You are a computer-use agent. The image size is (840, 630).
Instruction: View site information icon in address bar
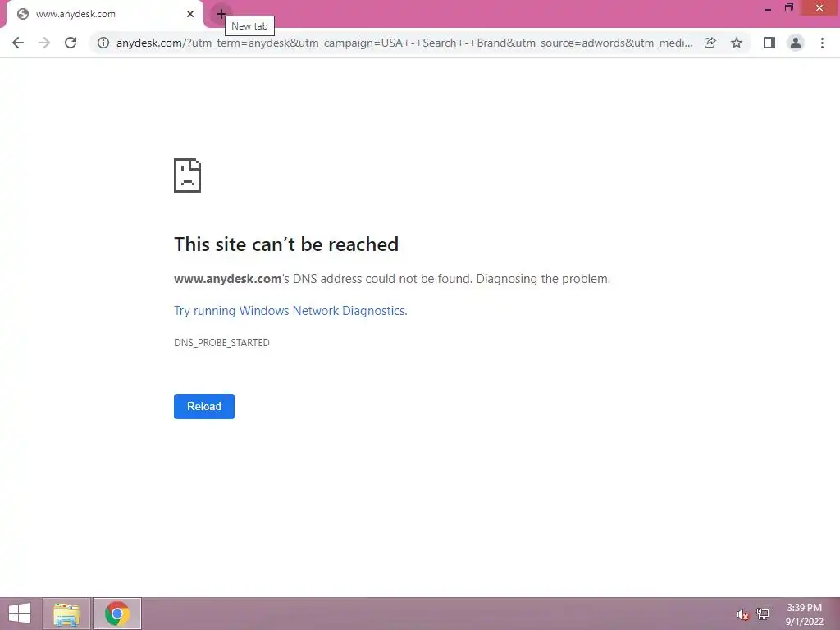tap(103, 43)
